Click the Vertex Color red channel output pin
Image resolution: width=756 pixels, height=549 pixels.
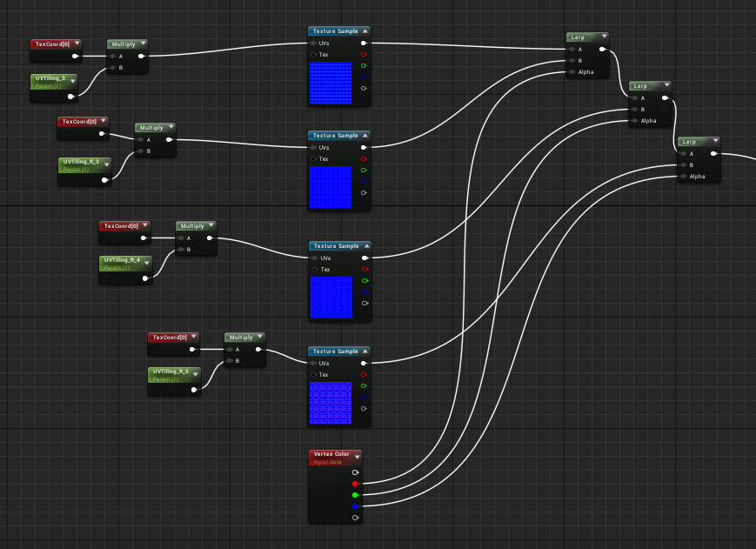click(355, 484)
